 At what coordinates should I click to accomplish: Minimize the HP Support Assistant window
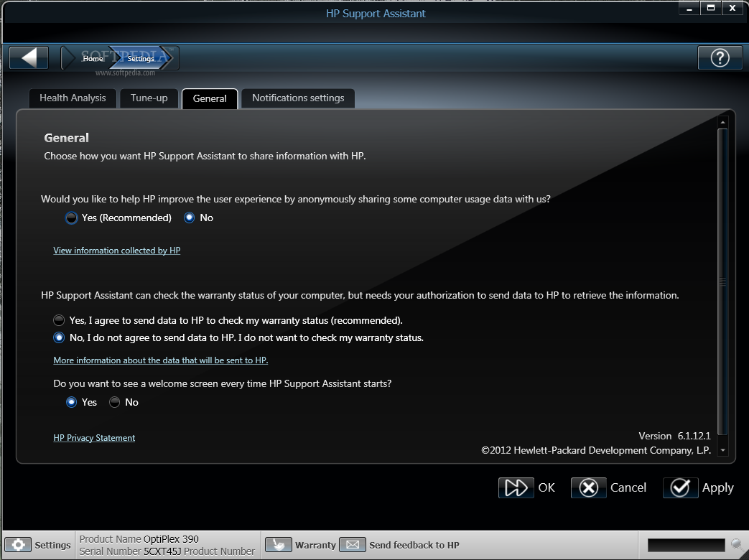[x=689, y=8]
